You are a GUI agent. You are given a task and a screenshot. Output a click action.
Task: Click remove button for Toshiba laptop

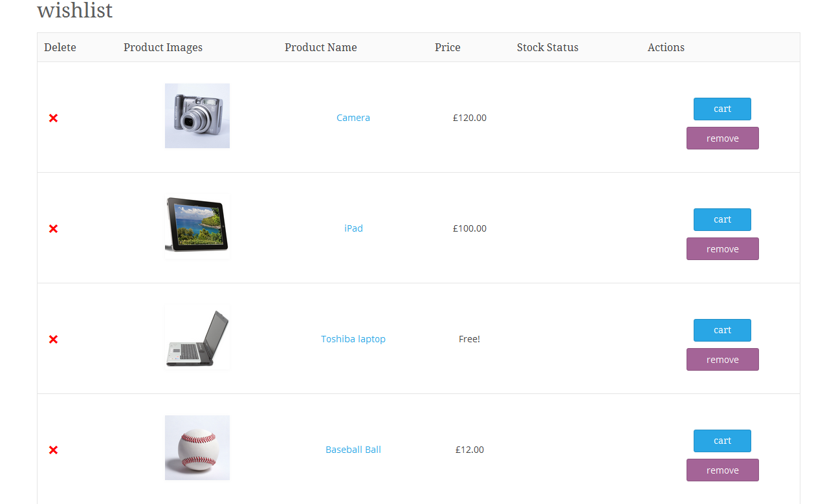point(723,360)
